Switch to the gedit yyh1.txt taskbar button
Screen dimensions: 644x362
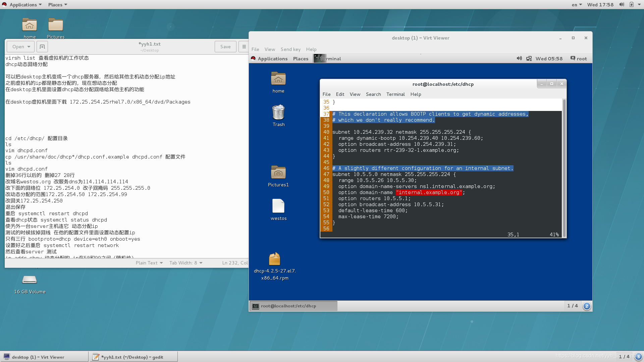pos(133,357)
